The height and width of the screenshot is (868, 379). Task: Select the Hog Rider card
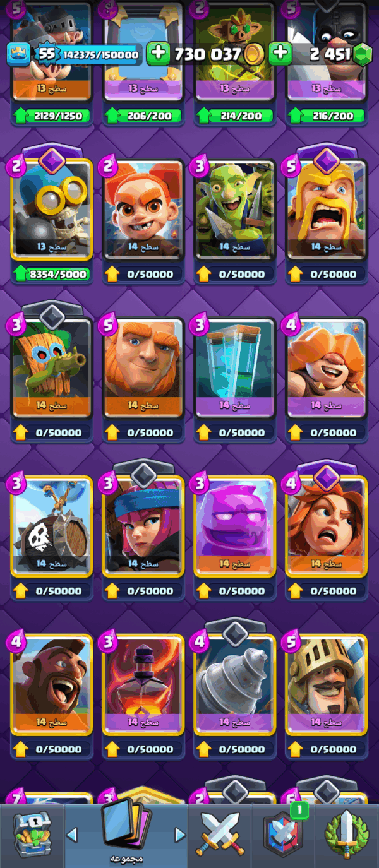point(52,685)
